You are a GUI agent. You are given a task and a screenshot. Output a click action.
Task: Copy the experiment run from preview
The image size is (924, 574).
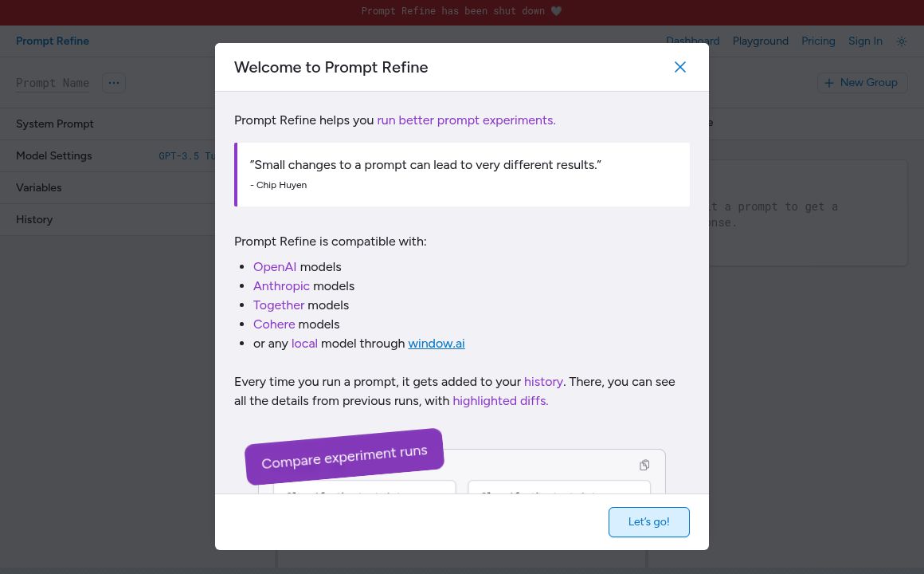point(644,465)
